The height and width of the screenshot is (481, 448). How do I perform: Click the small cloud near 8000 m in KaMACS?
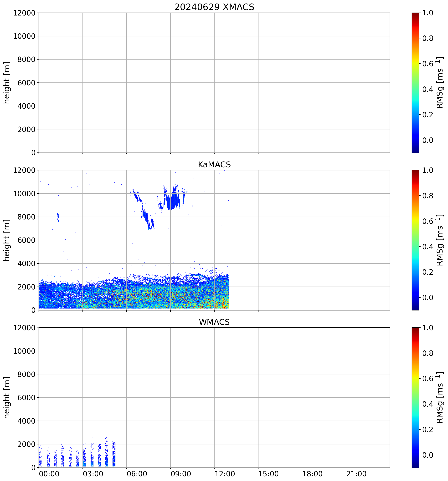58,217
